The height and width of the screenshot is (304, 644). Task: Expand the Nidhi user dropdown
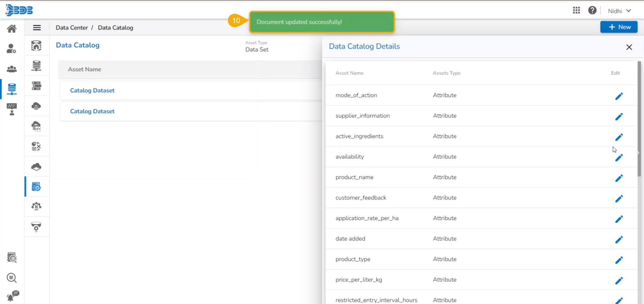click(x=619, y=11)
